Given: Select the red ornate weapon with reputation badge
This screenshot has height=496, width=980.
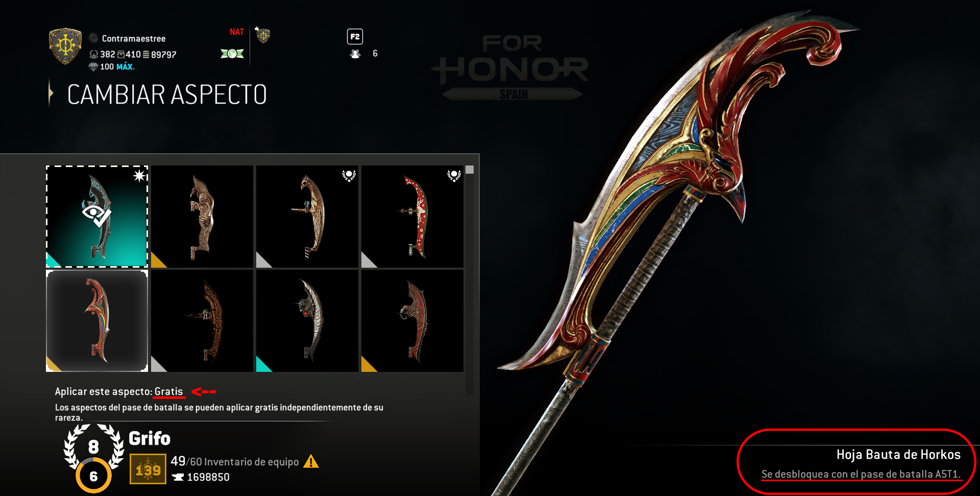Looking at the screenshot, I should point(412,217).
